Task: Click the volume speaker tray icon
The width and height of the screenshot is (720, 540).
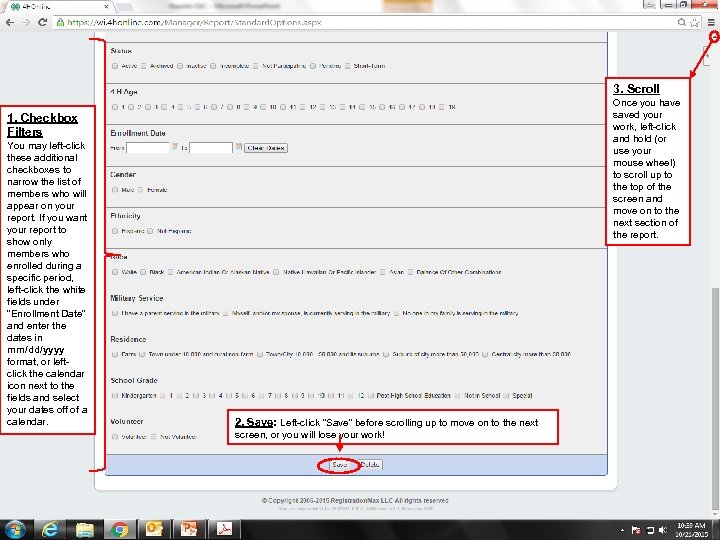Action: click(x=663, y=530)
